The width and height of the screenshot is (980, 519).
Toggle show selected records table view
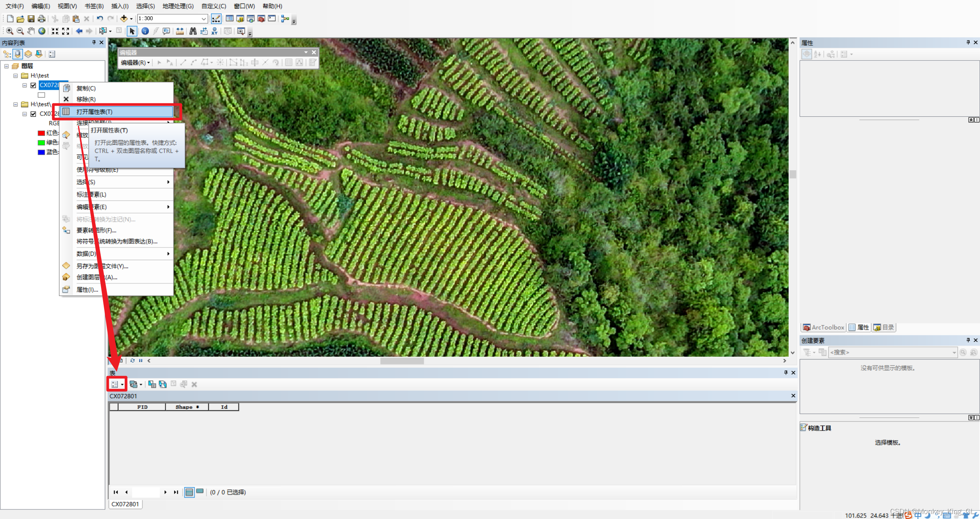200,492
